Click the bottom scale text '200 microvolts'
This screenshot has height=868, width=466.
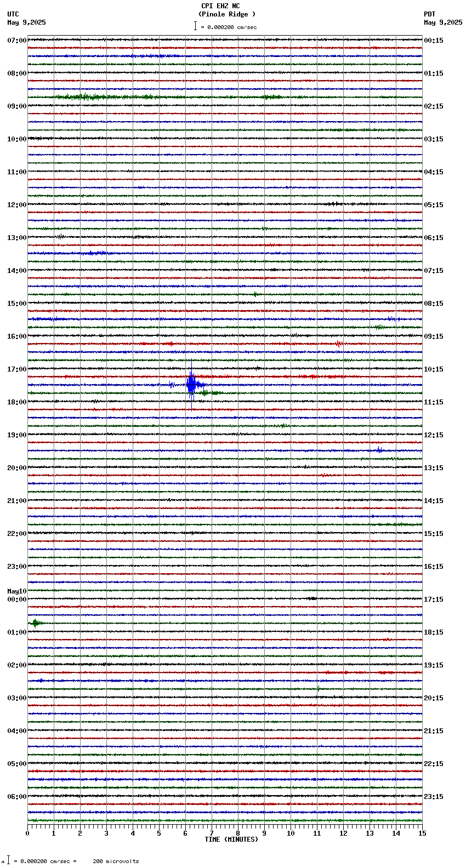116,861
